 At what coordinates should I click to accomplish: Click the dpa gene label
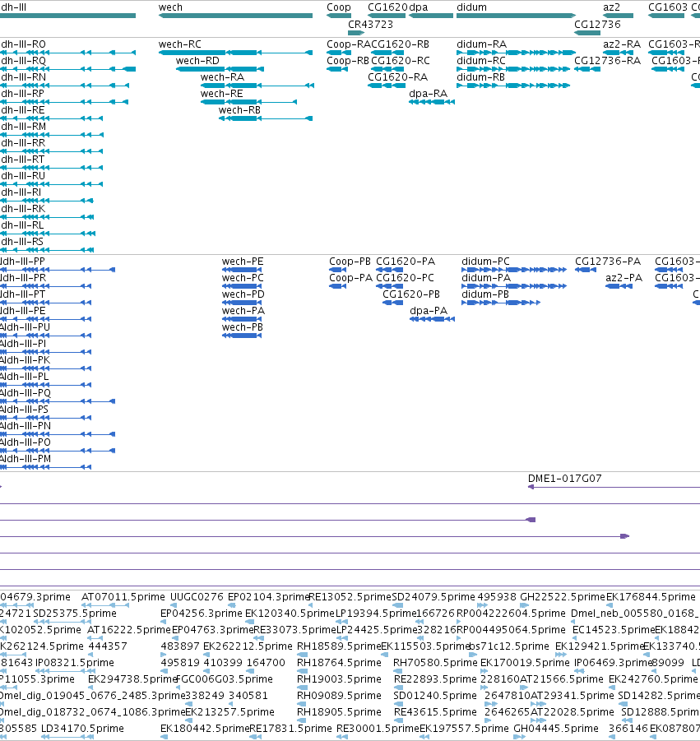pyautogui.click(x=419, y=7)
